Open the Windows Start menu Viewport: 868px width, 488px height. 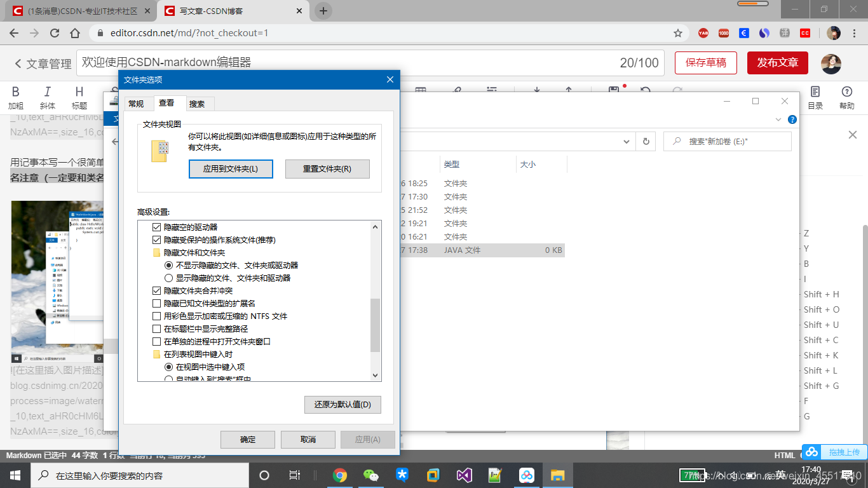(15, 475)
